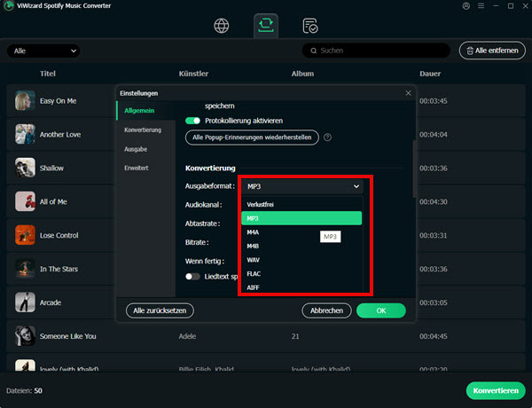The image size is (532, 408).
Task: Click Another Love album thumbnail
Action: pos(25,134)
